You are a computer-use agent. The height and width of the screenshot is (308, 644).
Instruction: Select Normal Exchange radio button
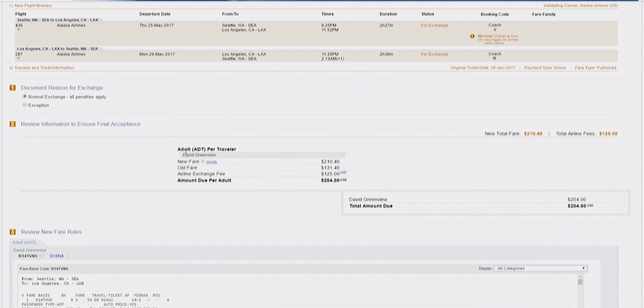click(x=25, y=96)
